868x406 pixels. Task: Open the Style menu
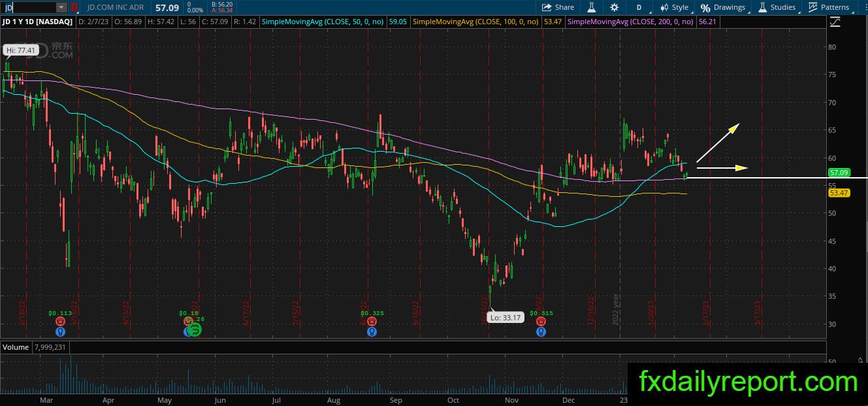(x=674, y=7)
